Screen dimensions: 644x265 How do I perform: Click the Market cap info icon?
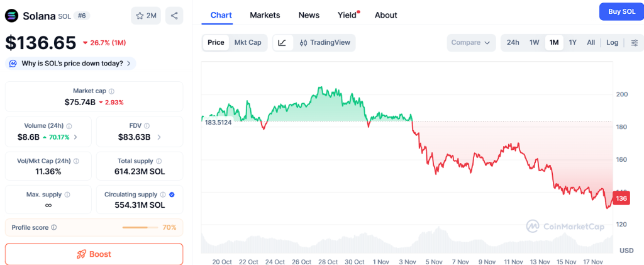[111, 91]
